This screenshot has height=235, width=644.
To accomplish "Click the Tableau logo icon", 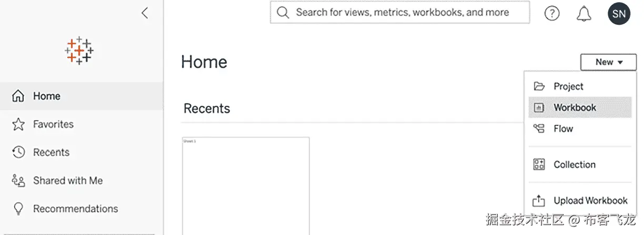I will click(79, 51).
